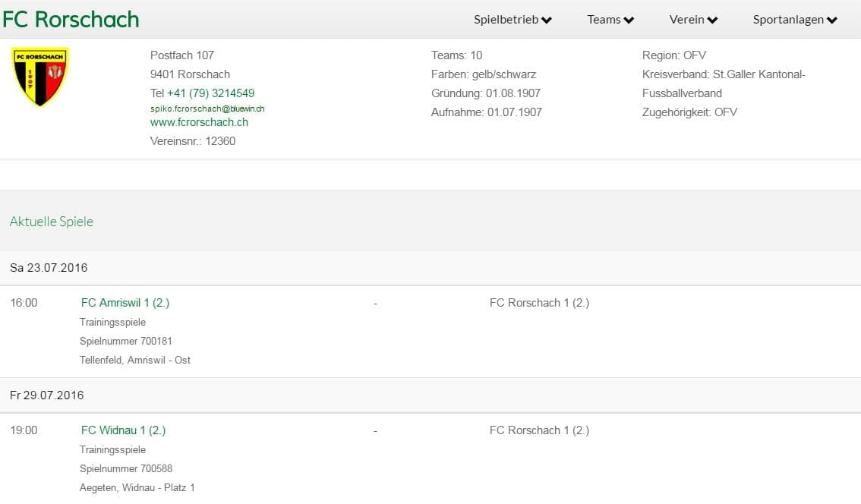
Task: Click the Sa 23.07.2016 date header
Action: coord(49,268)
